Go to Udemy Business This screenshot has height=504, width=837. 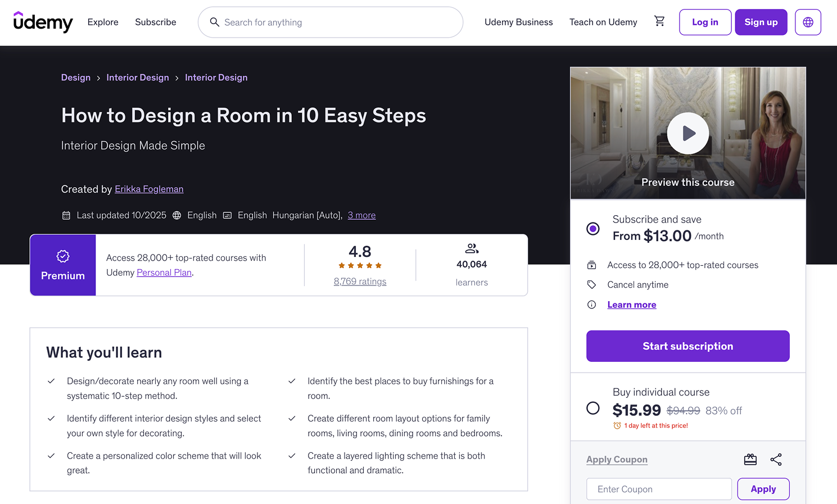tap(519, 22)
